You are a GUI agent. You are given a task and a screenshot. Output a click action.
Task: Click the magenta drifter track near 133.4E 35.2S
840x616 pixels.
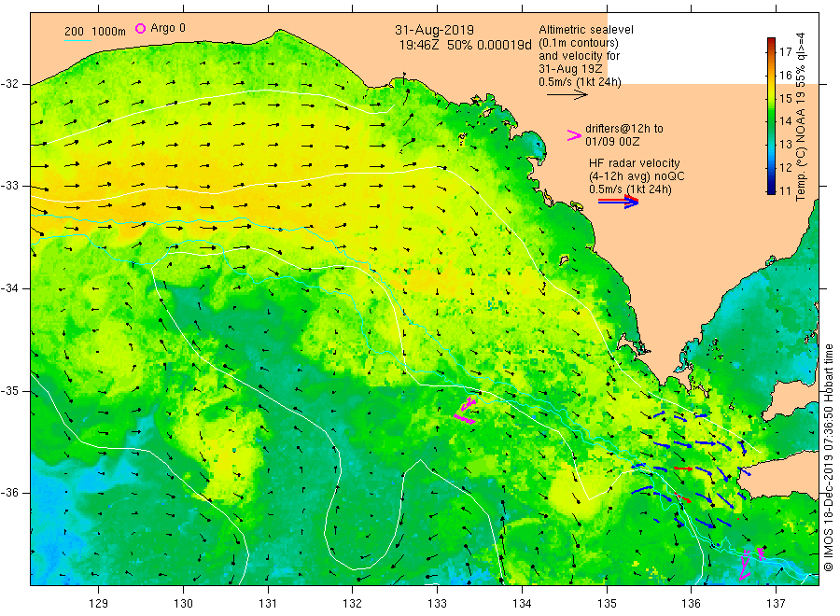pyautogui.click(x=466, y=411)
